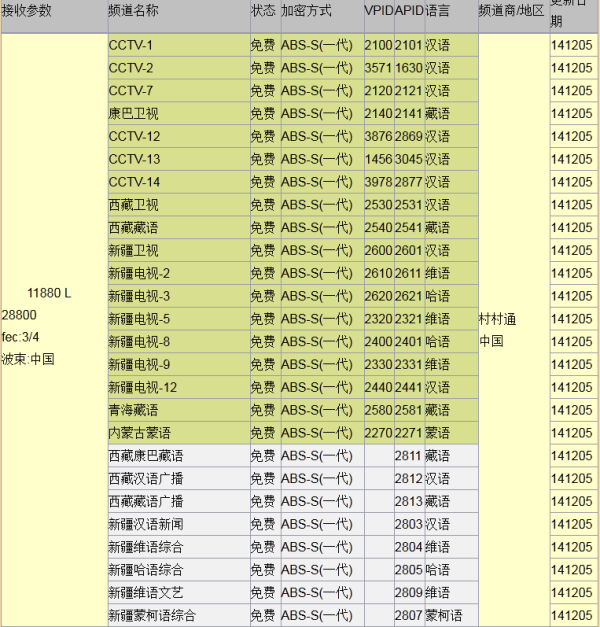Click VPID value 3978 for CCTV-14

[378, 182]
